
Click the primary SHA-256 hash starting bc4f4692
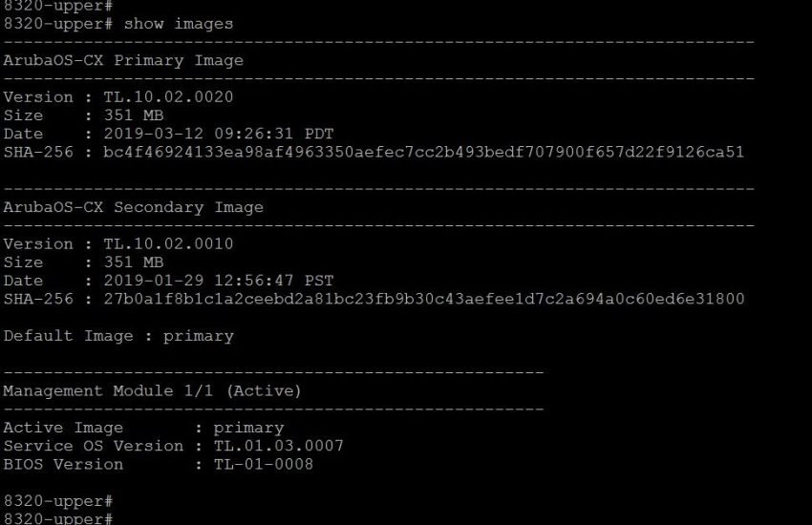423,152
